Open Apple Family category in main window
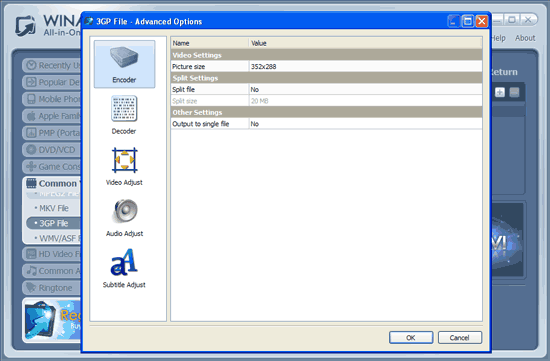 click(52, 116)
